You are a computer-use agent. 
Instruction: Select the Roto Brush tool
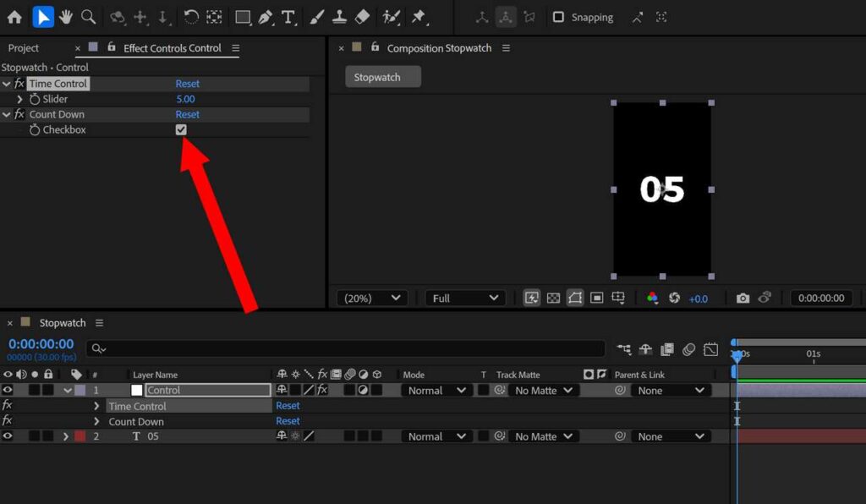point(391,17)
